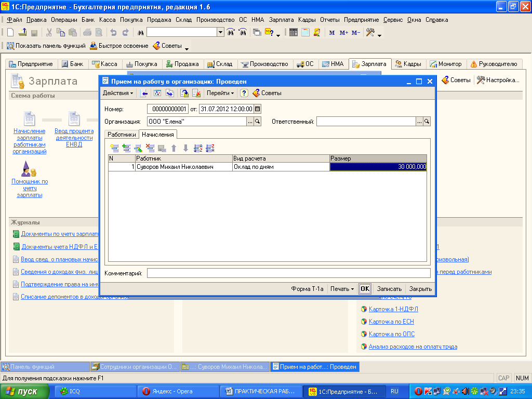
Task: Click the M- memory button
Action: 355,33
